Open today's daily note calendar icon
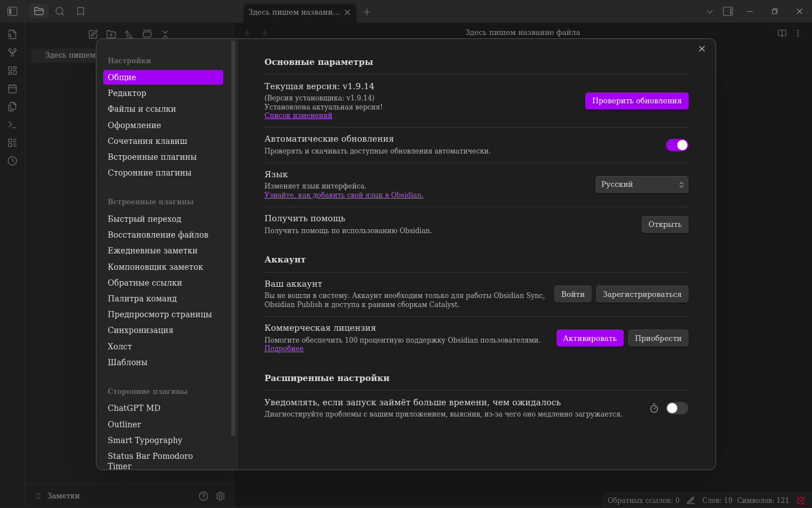 point(12,89)
